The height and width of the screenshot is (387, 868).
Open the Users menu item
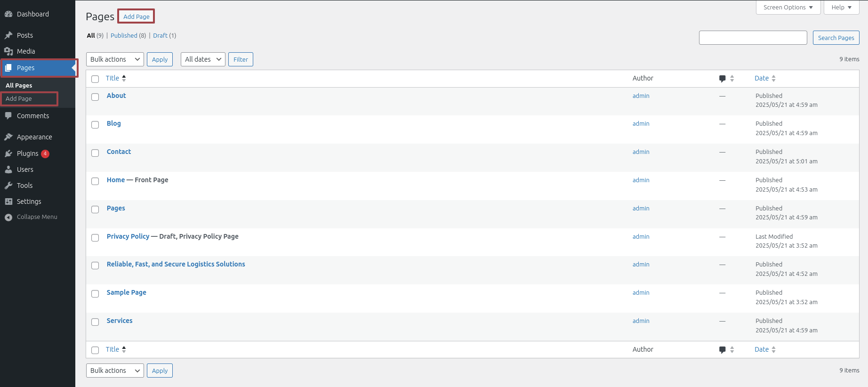25,169
